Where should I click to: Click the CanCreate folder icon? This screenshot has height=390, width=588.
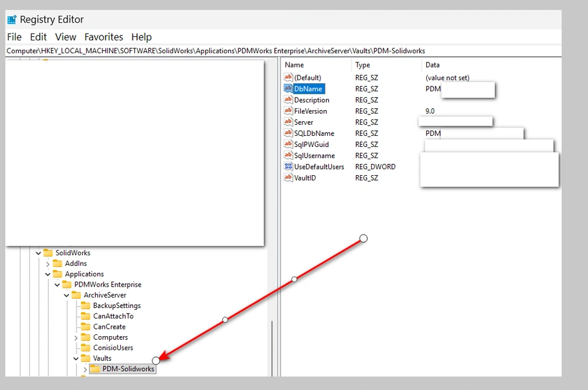(86, 326)
